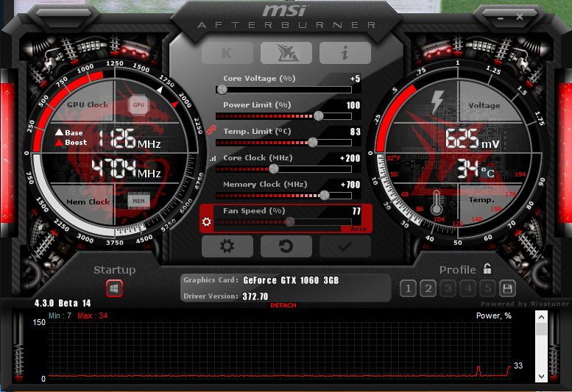The height and width of the screenshot is (392, 572).
Task: Open settings with the gear button
Action: click(x=227, y=246)
